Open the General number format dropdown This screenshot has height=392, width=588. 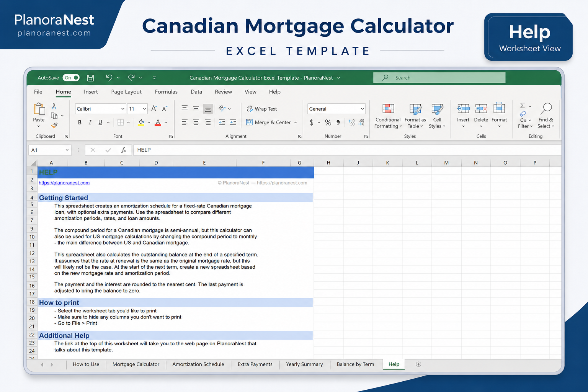362,109
